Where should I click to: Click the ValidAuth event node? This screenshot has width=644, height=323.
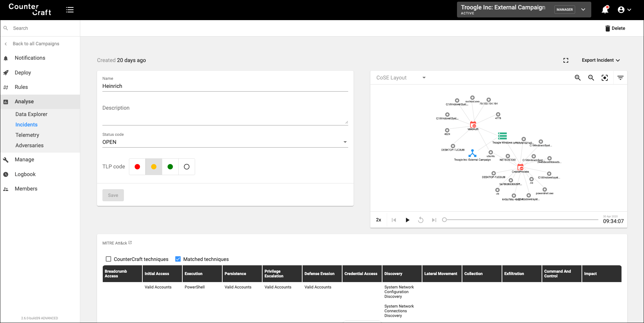click(473, 125)
